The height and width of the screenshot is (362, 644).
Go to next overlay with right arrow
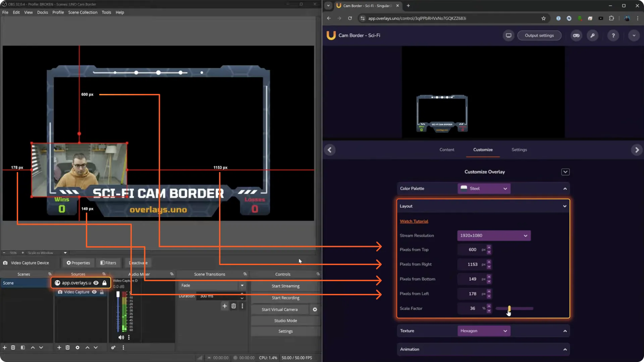[x=637, y=150]
